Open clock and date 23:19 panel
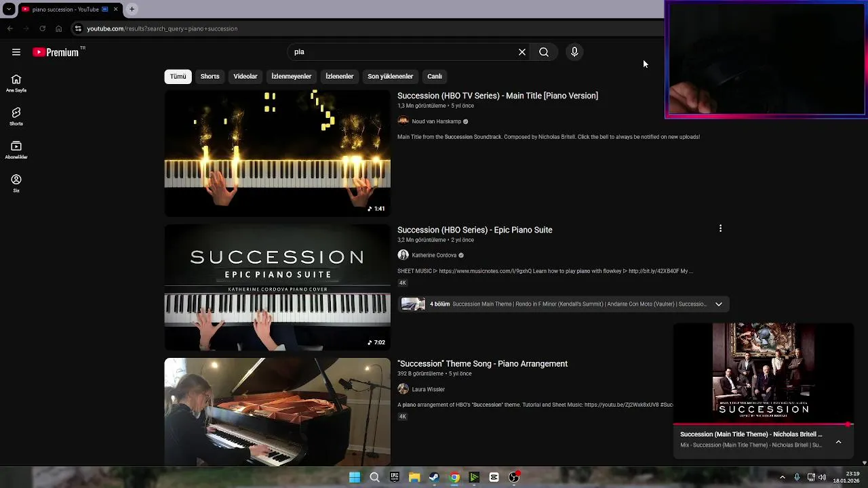 (x=846, y=477)
